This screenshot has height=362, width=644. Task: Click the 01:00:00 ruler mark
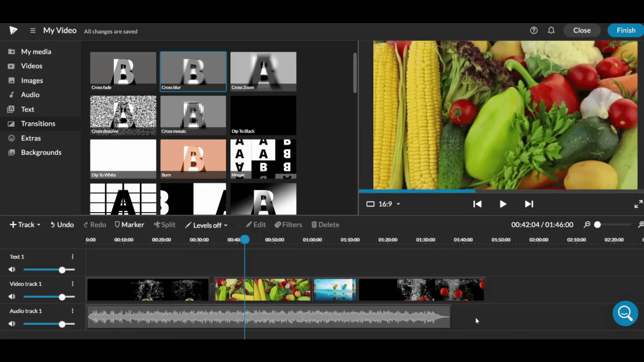click(x=312, y=240)
